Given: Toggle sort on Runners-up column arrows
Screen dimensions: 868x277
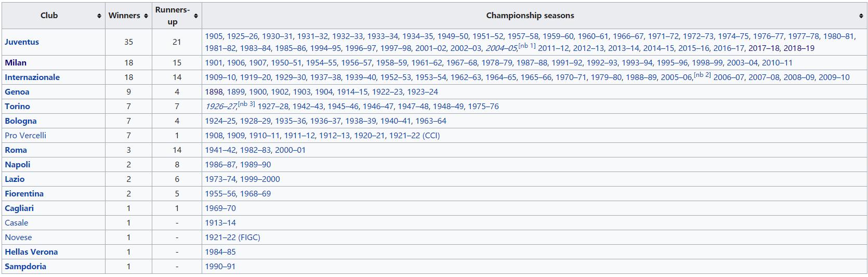Looking at the screenshot, I should [x=195, y=16].
